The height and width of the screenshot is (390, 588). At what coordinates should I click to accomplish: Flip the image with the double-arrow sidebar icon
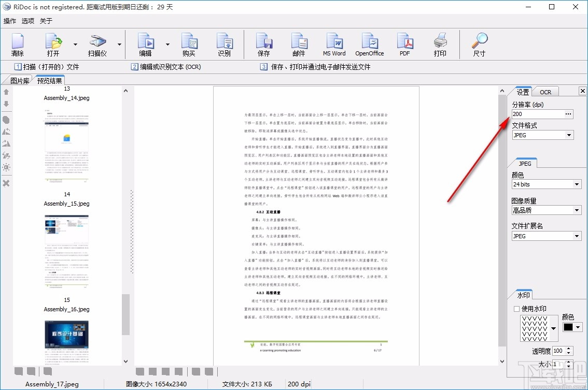point(6,155)
